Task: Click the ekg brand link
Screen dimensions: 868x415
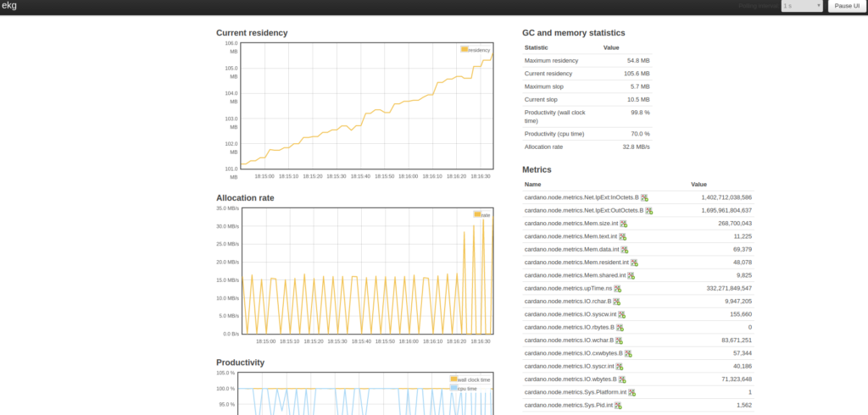Action: [x=9, y=6]
